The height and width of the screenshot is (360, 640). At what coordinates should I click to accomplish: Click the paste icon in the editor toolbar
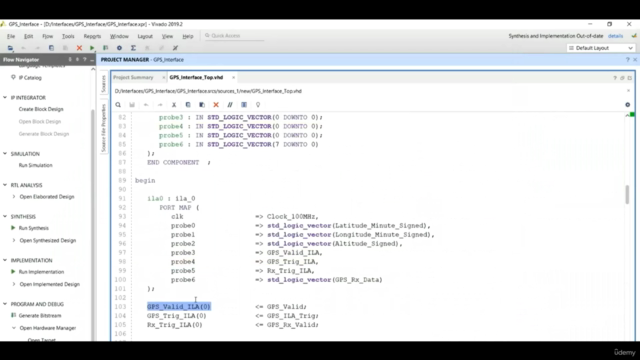pyautogui.click(x=202, y=105)
